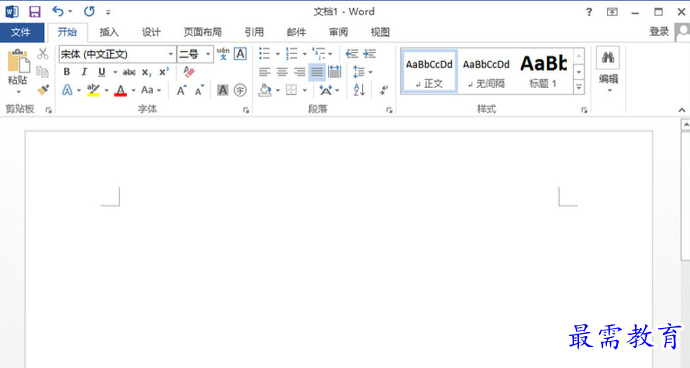Toggle superscript formatting

pyautogui.click(x=164, y=72)
